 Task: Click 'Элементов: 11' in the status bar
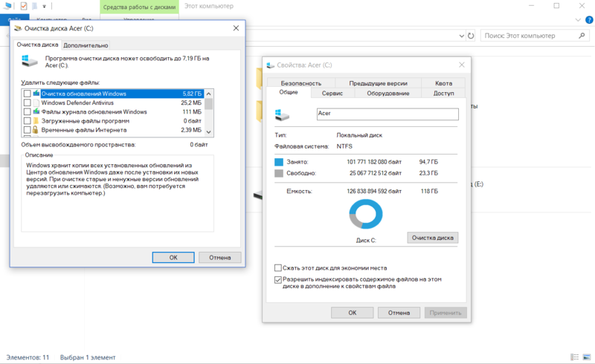(x=28, y=357)
